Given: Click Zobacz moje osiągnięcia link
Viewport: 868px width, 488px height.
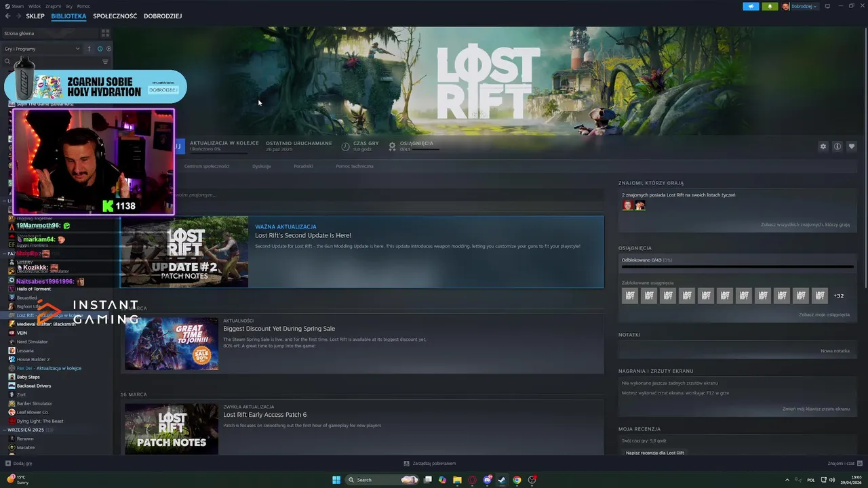Looking at the screenshot, I should [x=824, y=314].
